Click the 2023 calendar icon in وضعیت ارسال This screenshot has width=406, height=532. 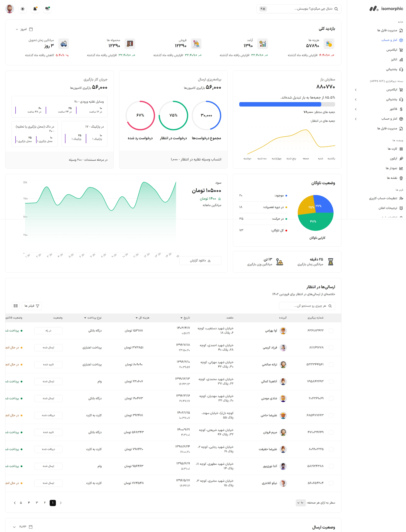(x=31, y=527)
